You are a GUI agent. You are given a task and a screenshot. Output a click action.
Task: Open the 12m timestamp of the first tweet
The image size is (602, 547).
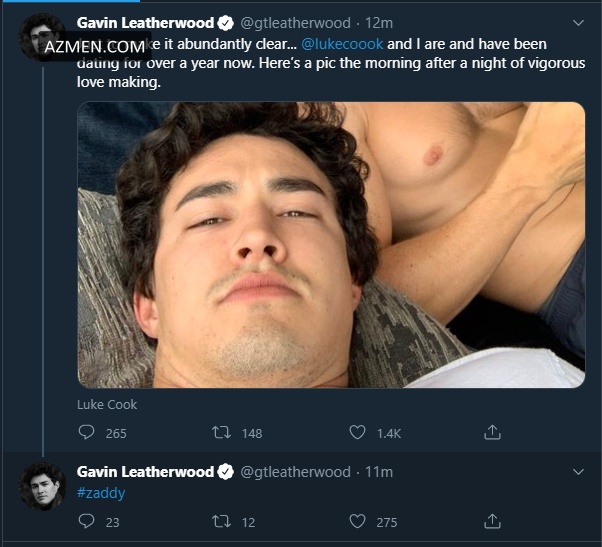pos(378,22)
